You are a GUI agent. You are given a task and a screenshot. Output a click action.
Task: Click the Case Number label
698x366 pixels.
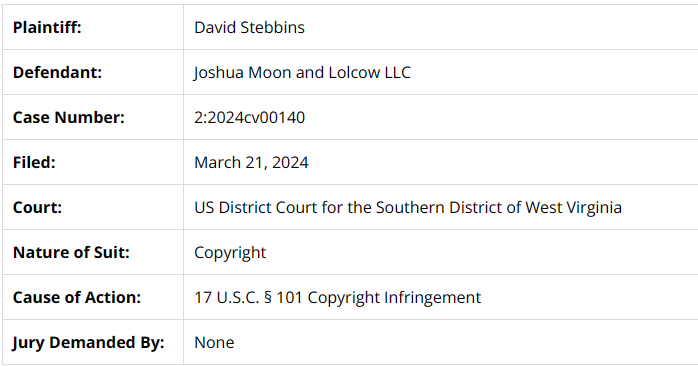[69, 118]
